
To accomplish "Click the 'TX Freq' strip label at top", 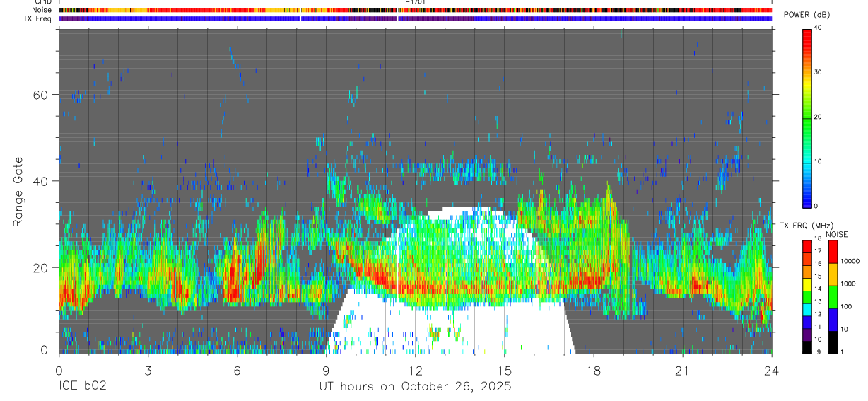I will pyautogui.click(x=38, y=18).
